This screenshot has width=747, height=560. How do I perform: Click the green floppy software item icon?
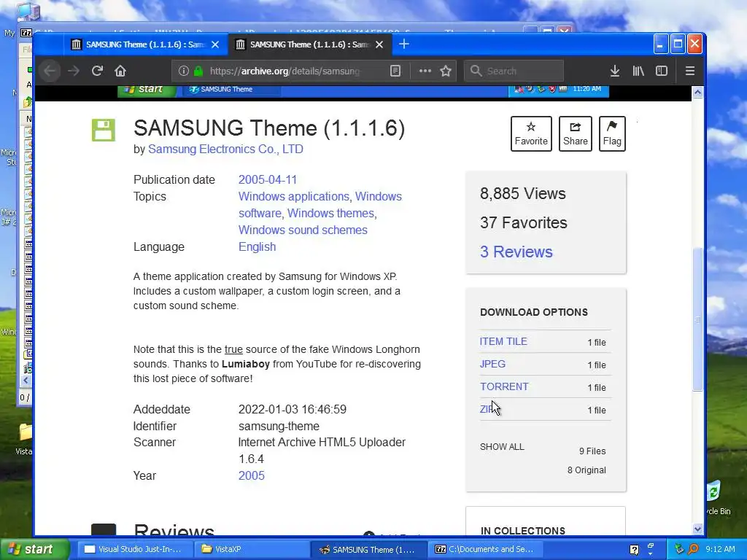point(104,130)
